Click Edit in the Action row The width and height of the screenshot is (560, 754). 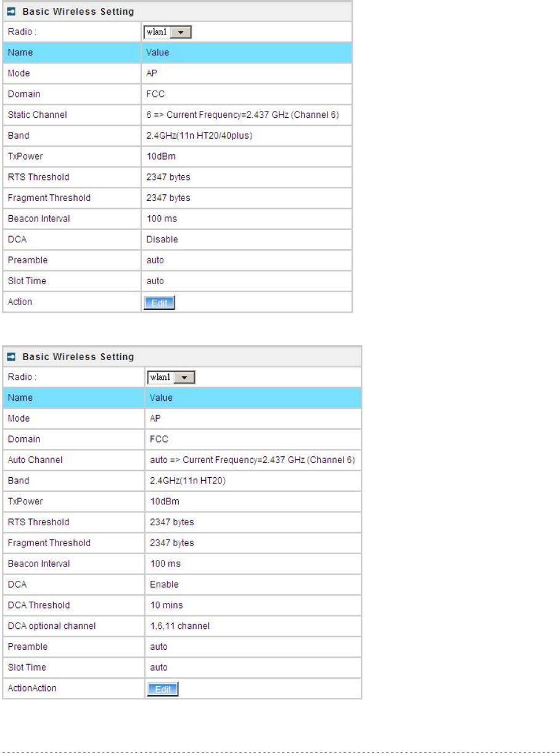[x=159, y=302]
